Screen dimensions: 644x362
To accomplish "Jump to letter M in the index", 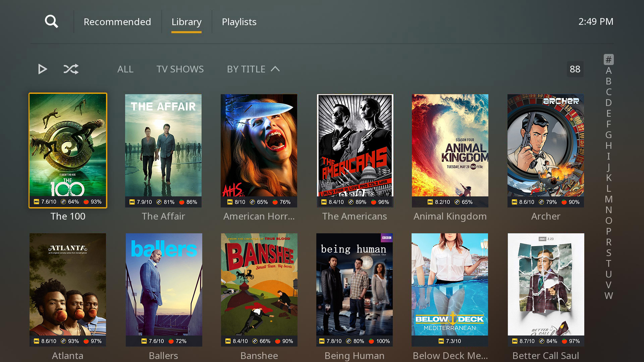I will (x=608, y=199).
